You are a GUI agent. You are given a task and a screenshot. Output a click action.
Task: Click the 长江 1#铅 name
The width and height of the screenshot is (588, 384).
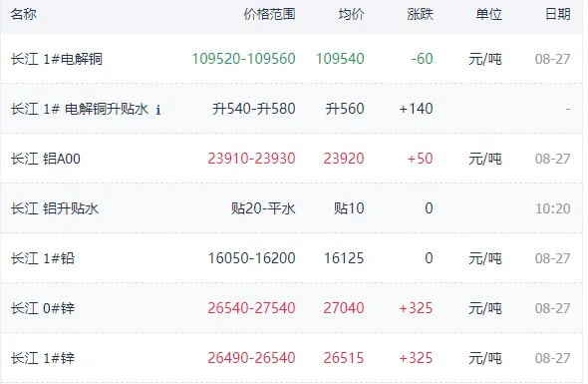(43, 258)
